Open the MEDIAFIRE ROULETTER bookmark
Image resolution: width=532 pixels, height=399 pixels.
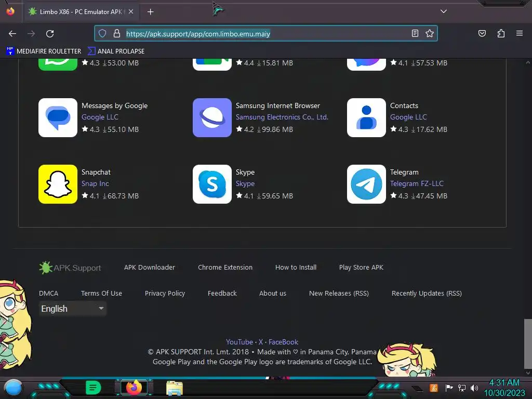(x=44, y=51)
